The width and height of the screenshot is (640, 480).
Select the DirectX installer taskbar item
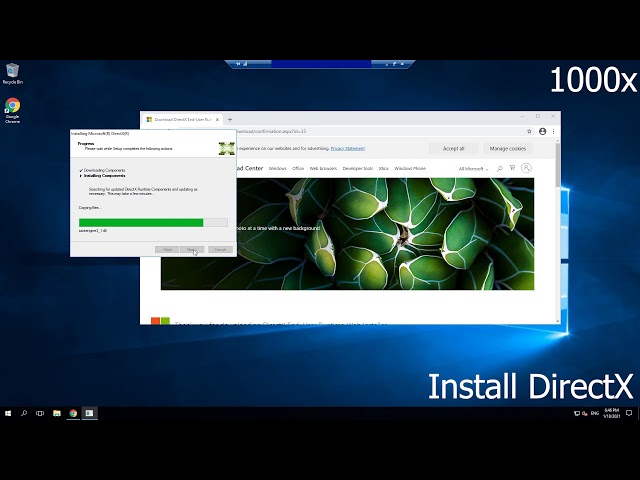click(x=89, y=413)
